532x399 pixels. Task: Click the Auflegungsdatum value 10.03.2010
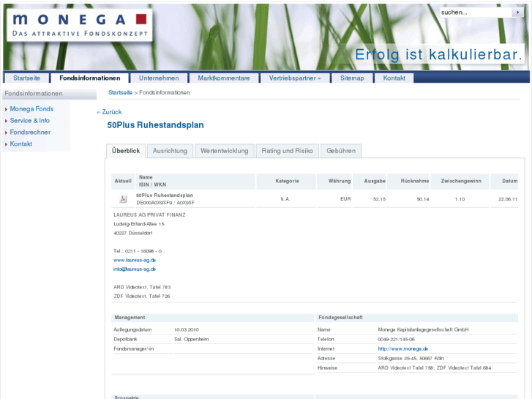[187, 329]
